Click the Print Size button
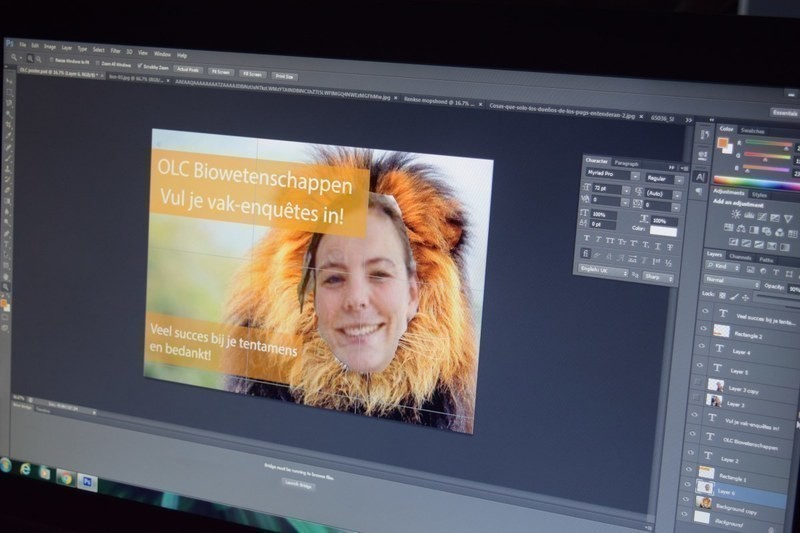 click(x=284, y=77)
